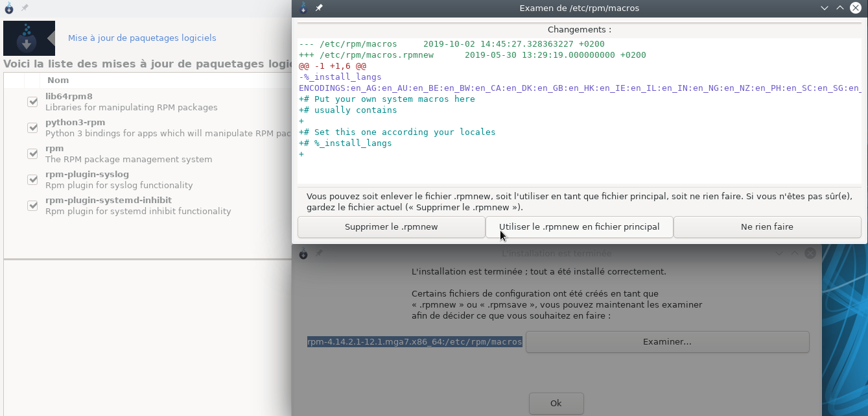Click the '--- /etc/rpm/macros' diff line
This screenshot has width=868, height=416.
[x=452, y=44]
